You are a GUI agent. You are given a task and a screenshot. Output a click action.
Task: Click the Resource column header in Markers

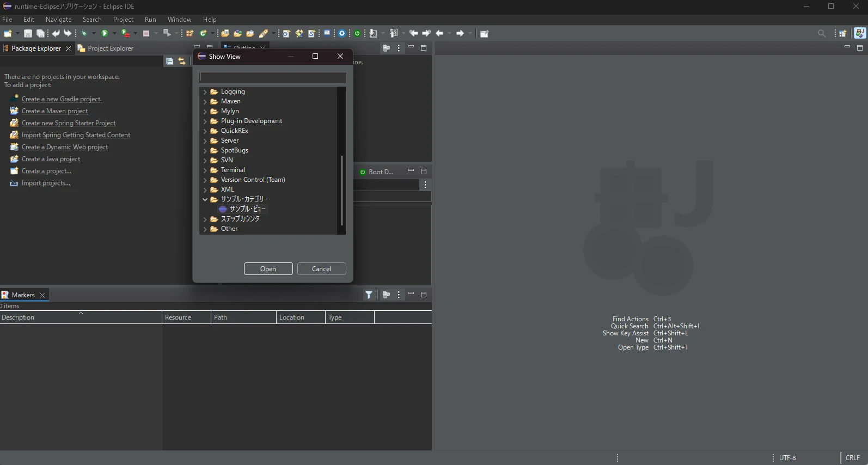[186, 317]
